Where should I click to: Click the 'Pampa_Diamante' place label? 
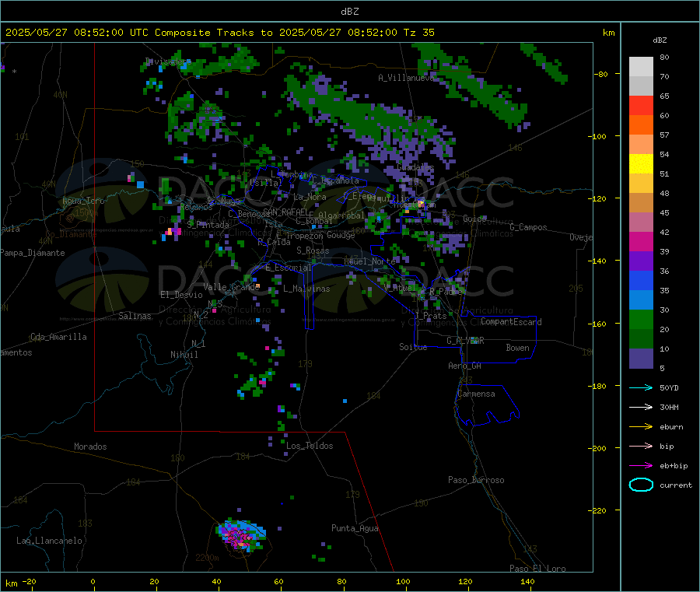pos(32,253)
